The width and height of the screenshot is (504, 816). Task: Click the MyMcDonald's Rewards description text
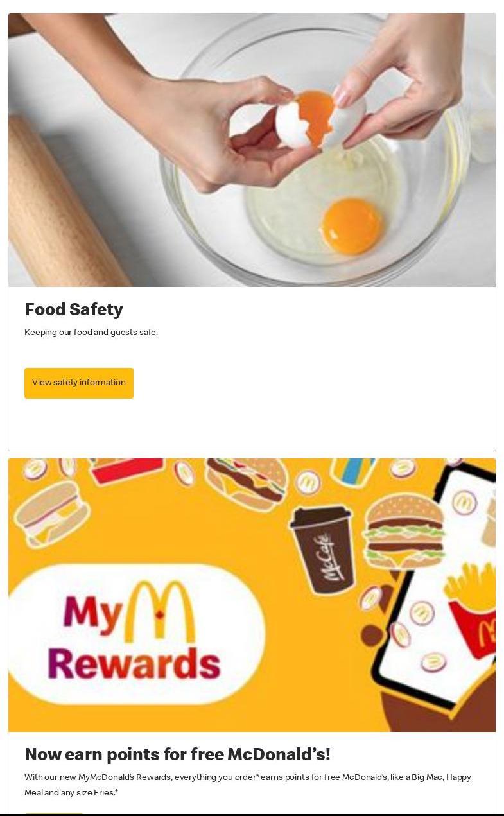point(248,785)
